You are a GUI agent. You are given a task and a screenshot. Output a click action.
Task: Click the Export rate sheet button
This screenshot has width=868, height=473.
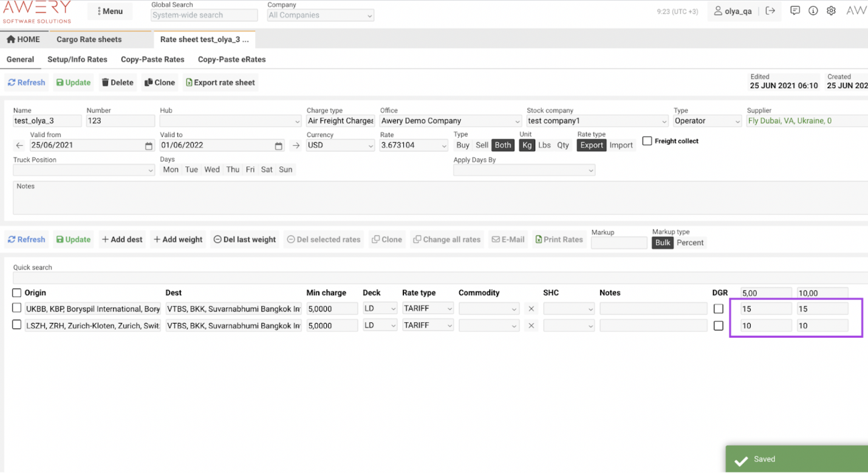coord(220,83)
